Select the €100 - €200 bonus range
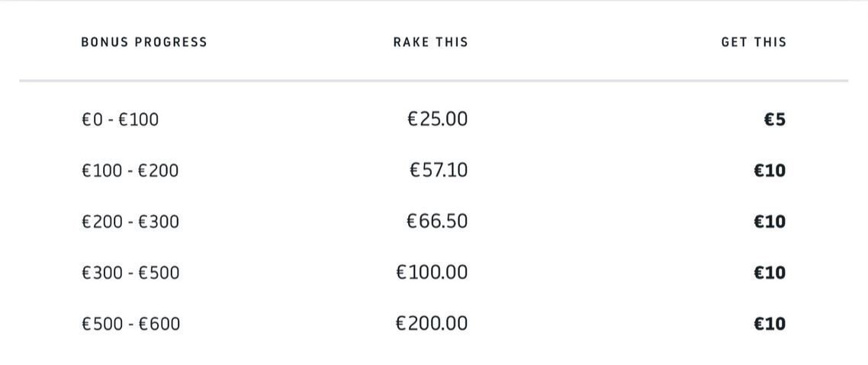 pos(130,171)
